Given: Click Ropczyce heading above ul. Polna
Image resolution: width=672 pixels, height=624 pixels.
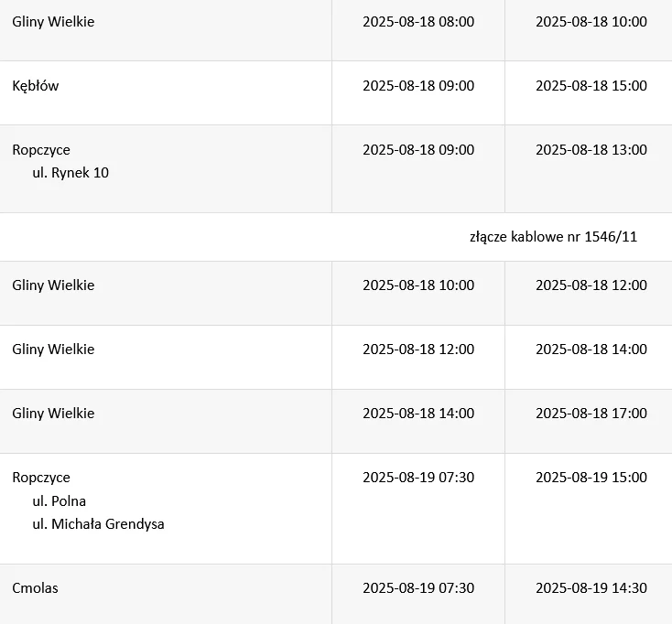Looking at the screenshot, I should [x=41, y=478].
